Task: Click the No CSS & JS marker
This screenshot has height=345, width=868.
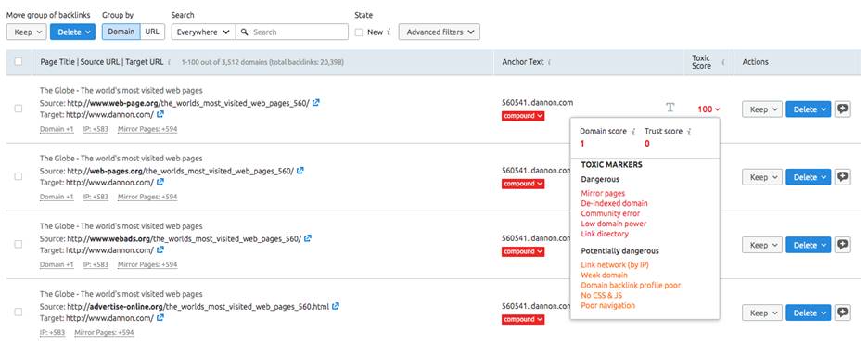Action: point(601,295)
